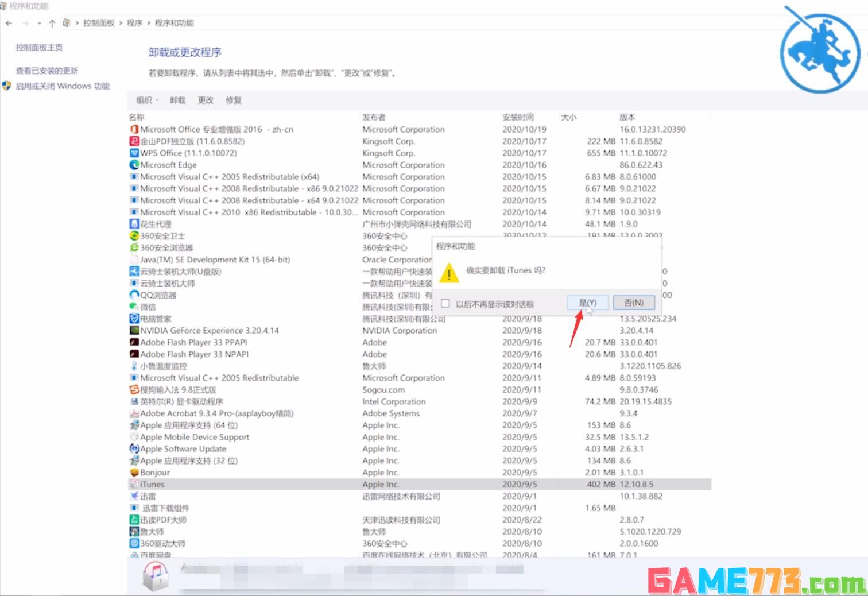Viewport: 868px width, 596px height.
Task: Select the 迅雷下载组件 row
Action: click(x=419, y=508)
